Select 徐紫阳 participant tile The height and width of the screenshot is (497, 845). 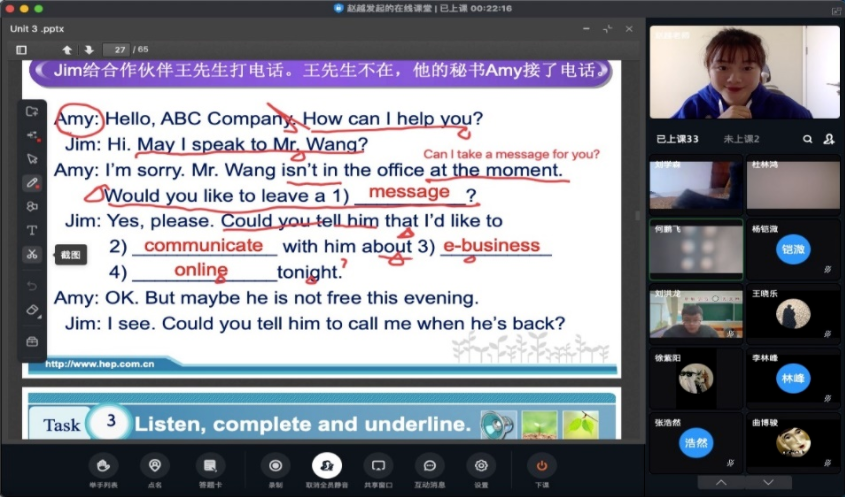pyautogui.click(x=696, y=378)
